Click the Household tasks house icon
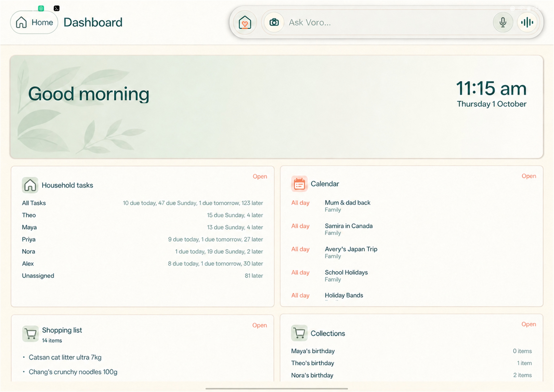 (x=30, y=185)
